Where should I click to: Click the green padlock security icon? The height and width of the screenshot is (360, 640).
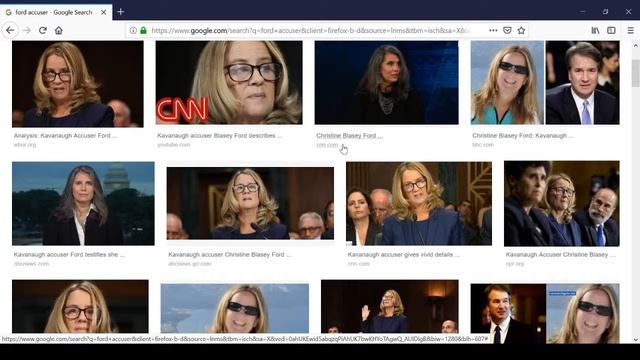(x=143, y=30)
